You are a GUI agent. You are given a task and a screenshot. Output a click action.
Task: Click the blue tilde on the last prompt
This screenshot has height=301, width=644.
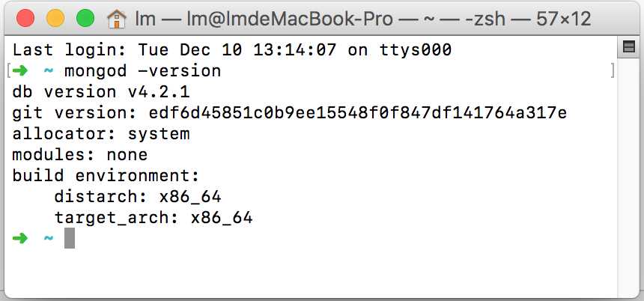click(49, 238)
